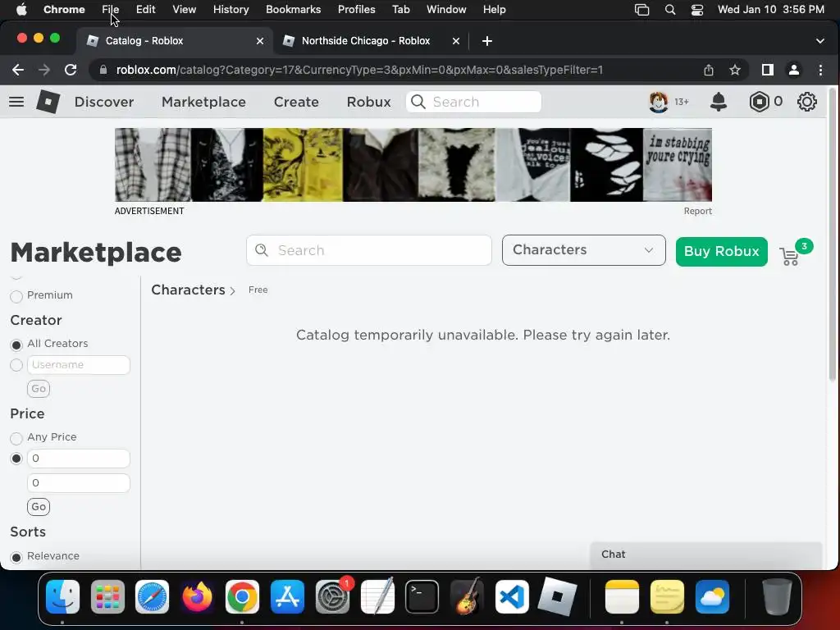
Task: Bookmark this page with the star icon
Action: click(x=734, y=70)
